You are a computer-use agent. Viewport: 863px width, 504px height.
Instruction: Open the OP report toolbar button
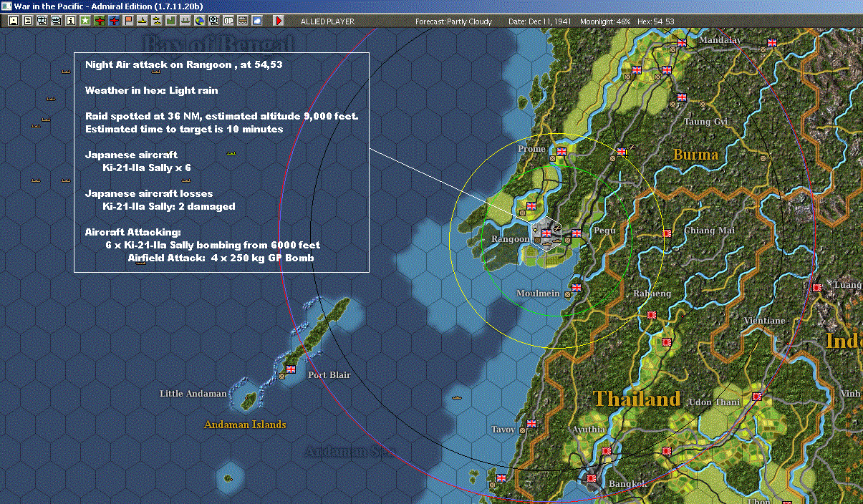[228, 21]
